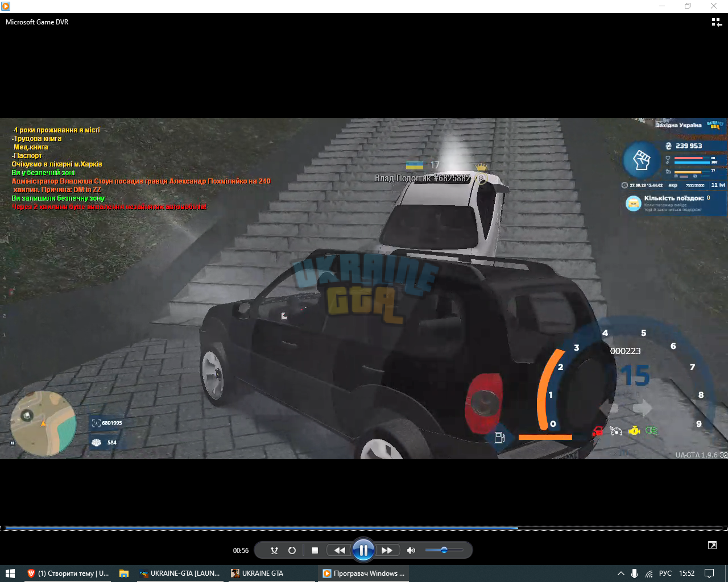Open File Explorer from taskbar
728x582 pixels.
124,573
